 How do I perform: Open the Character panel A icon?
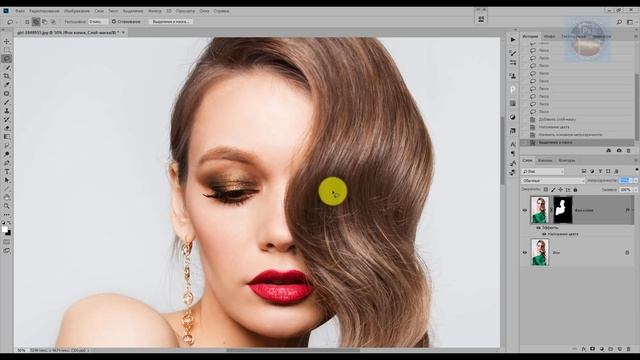point(513,144)
